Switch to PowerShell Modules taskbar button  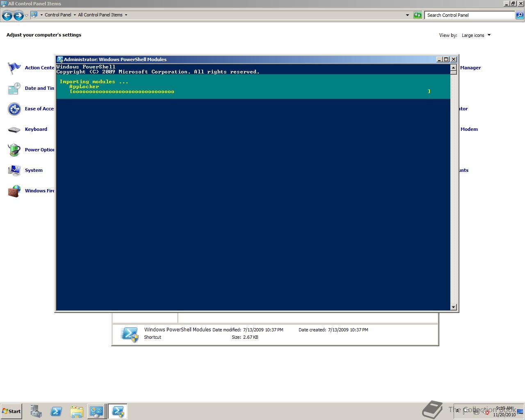118,411
